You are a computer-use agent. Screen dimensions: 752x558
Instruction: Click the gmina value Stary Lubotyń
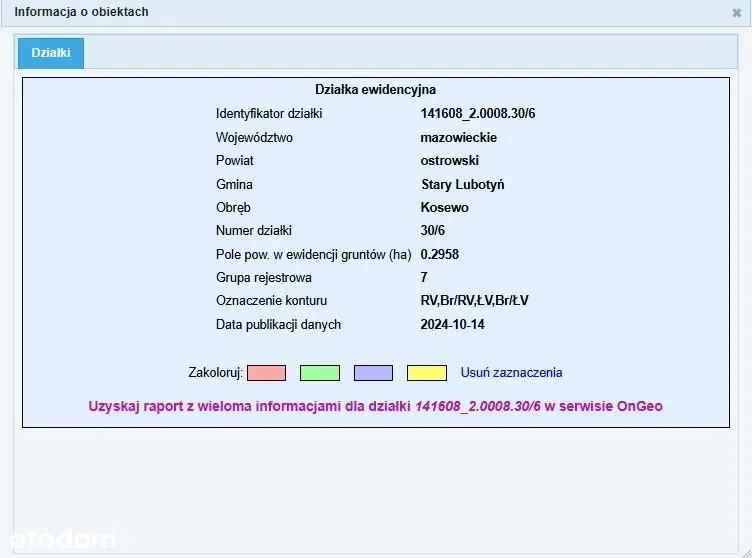463,184
